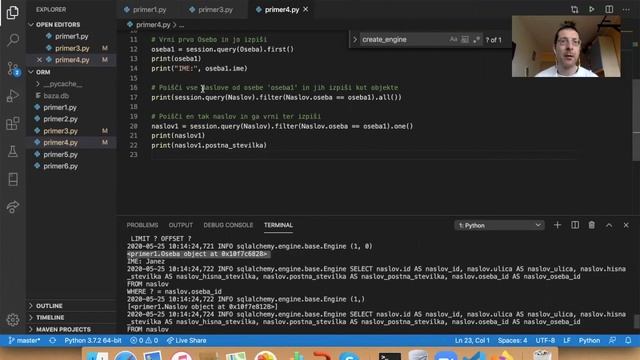Open the Testing flask view
Viewport: 640px width, 360px height.
coord(13,151)
